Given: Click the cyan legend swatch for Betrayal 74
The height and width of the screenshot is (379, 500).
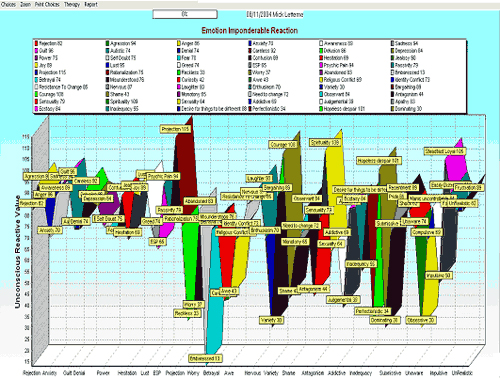Looking at the screenshot, I should click(x=37, y=80).
